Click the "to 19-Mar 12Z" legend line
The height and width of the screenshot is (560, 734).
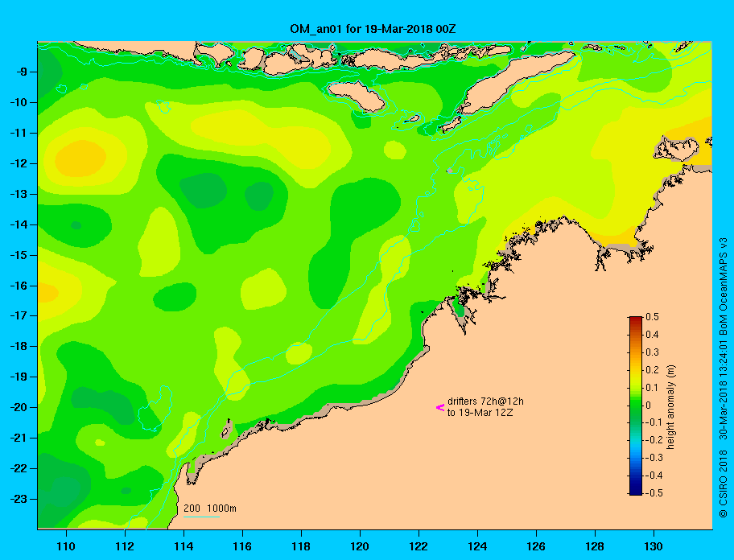(480, 413)
